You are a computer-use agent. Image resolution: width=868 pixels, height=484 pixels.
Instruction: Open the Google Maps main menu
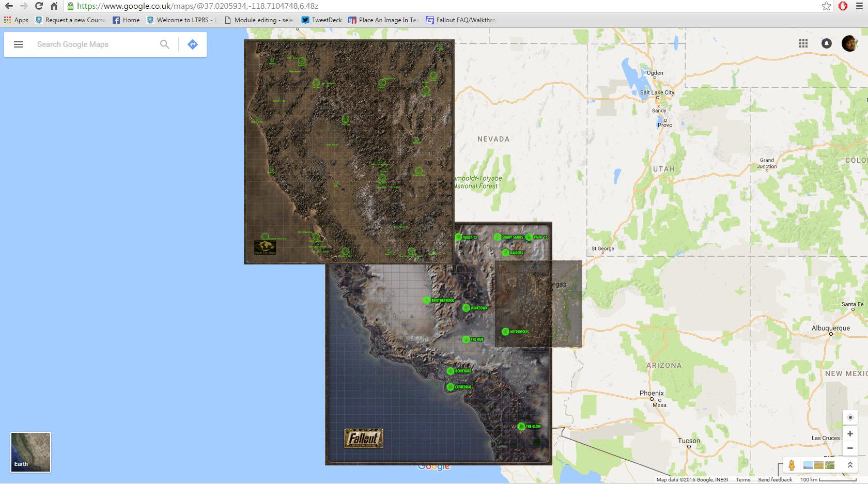click(x=19, y=44)
